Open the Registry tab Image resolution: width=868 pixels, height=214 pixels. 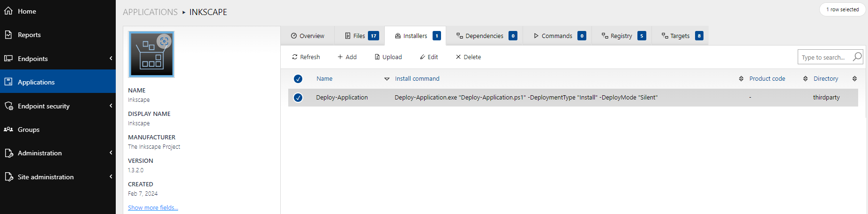tap(621, 36)
